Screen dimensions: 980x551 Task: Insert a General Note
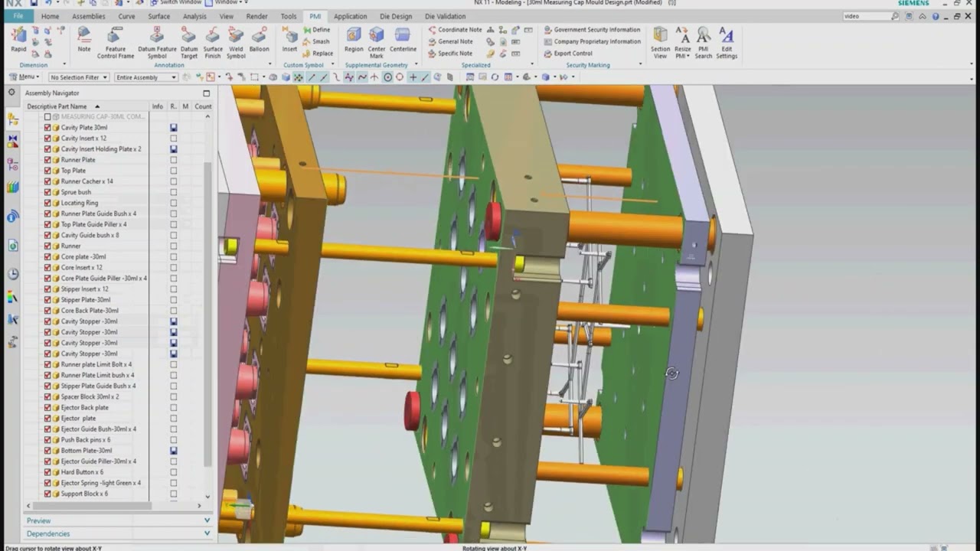click(450, 41)
